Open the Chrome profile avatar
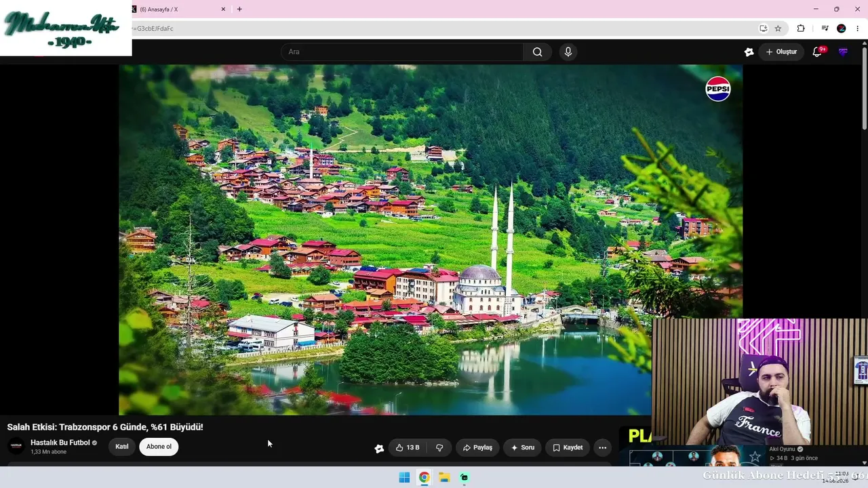 (x=842, y=28)
